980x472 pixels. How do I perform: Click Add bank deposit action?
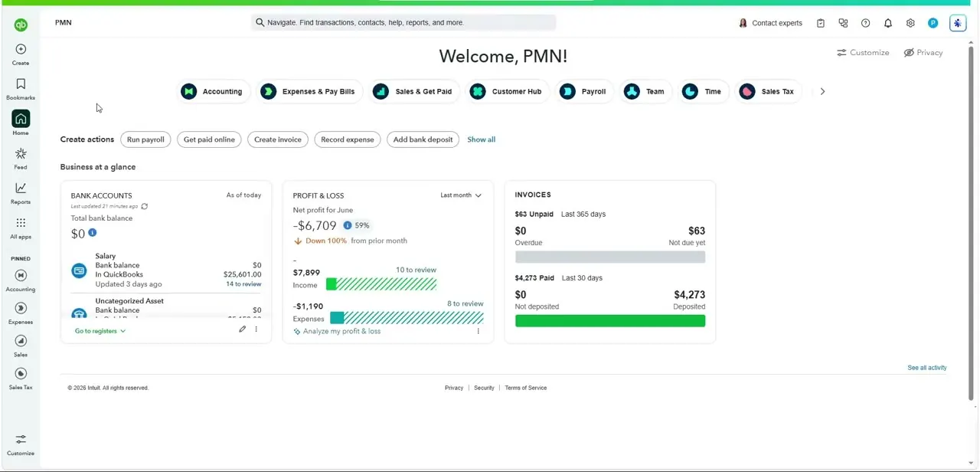pos(423,139)
